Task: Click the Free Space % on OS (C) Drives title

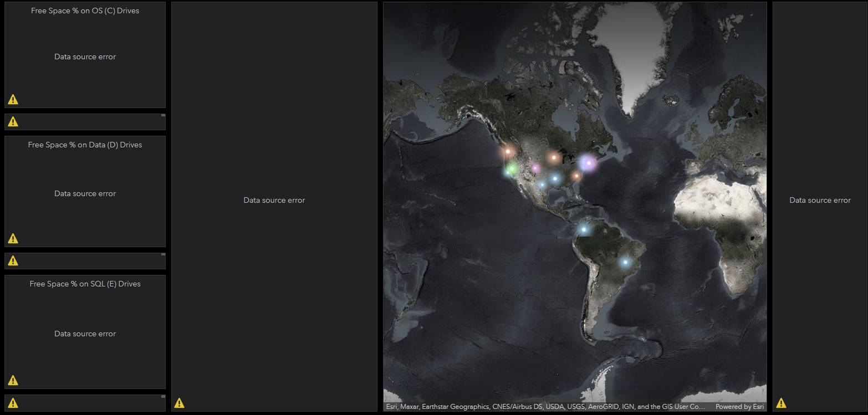Action: click(85, 10)
